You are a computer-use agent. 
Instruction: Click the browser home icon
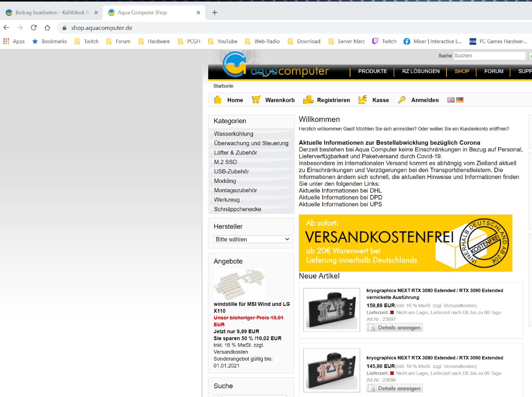(47, 28)
